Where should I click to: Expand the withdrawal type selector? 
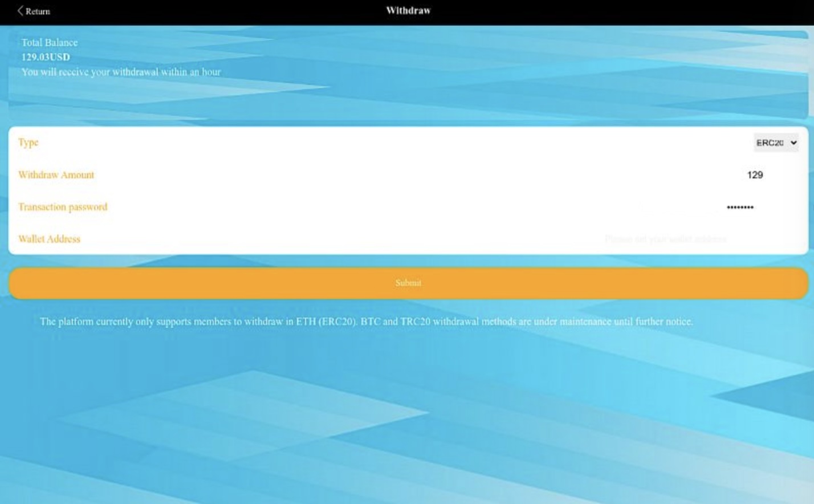coord(776,143)
